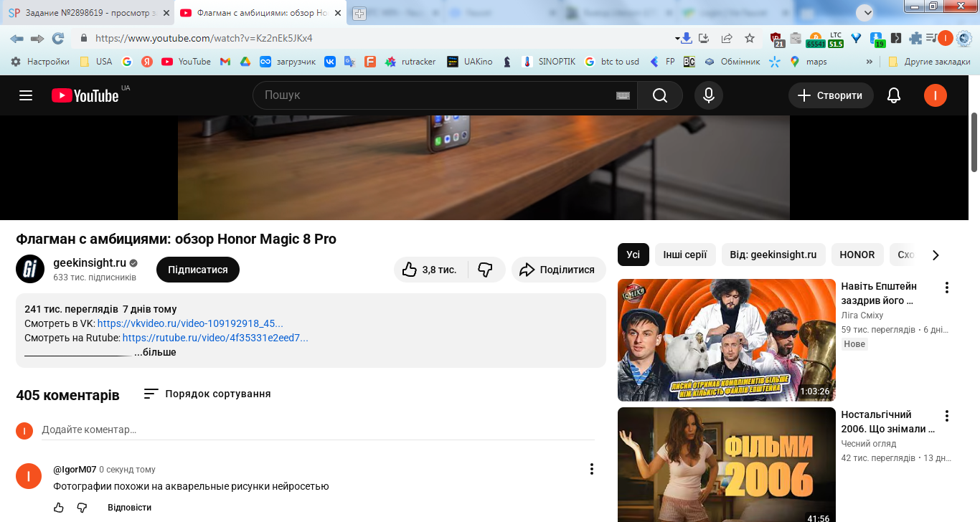Open the Yandex bookmark icon
980x522 pixels.
pyautogui.click(x=147, y=62)
